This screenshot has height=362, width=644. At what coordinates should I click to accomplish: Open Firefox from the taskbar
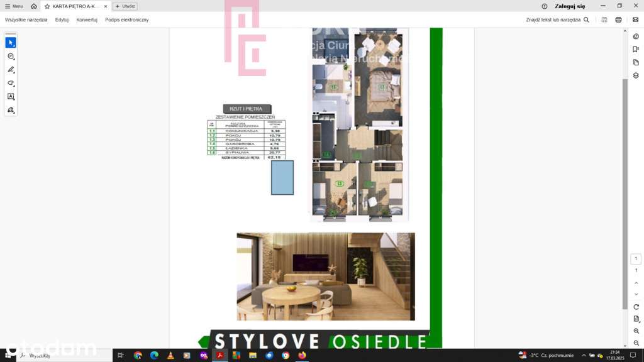[x=302, y=356]
